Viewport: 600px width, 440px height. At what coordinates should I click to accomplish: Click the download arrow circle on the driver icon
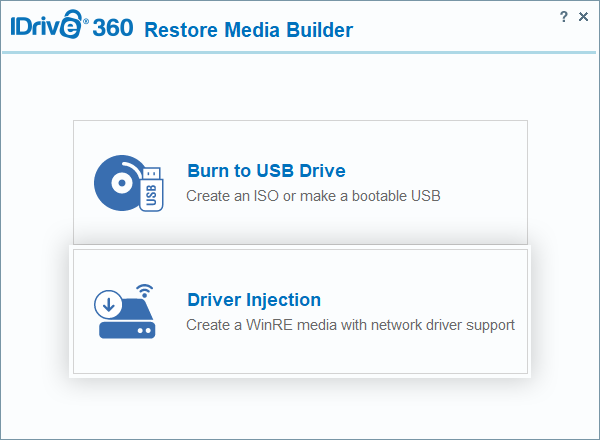point(109,303)
